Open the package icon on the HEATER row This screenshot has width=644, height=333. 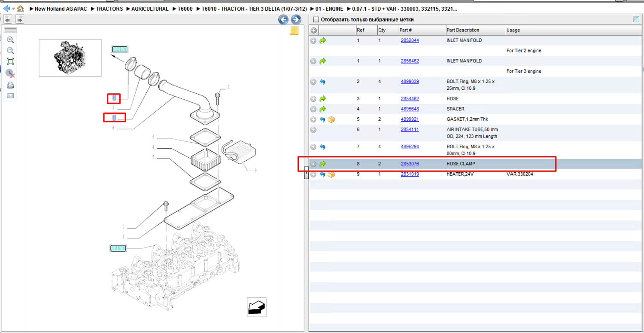[x=331, y=174]
